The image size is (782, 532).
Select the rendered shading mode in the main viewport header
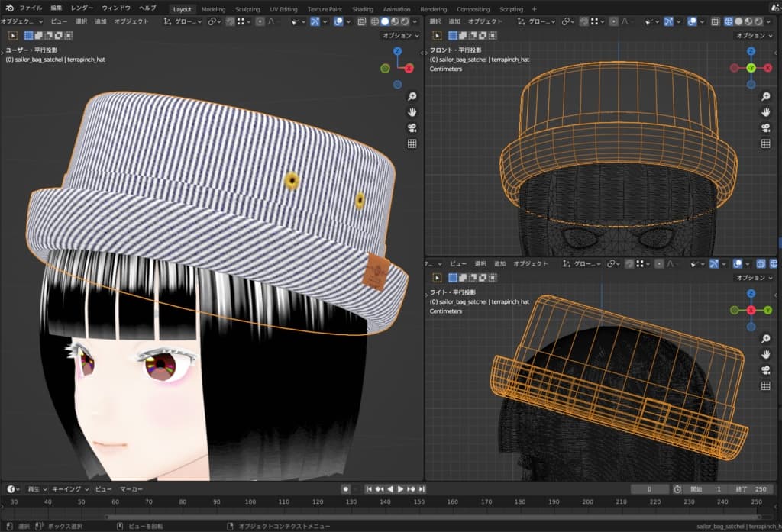(x=405, y=21)
